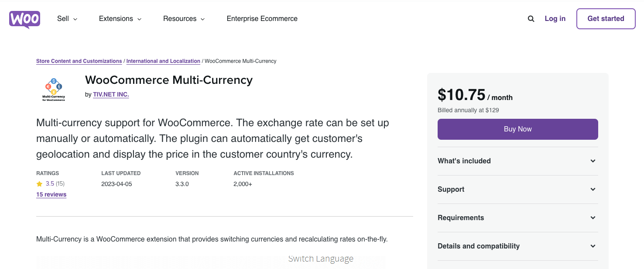
Task: Navigate to Store Content and Customizations breadcrumb
Action: pyautogui.click(x=79, y=61)
